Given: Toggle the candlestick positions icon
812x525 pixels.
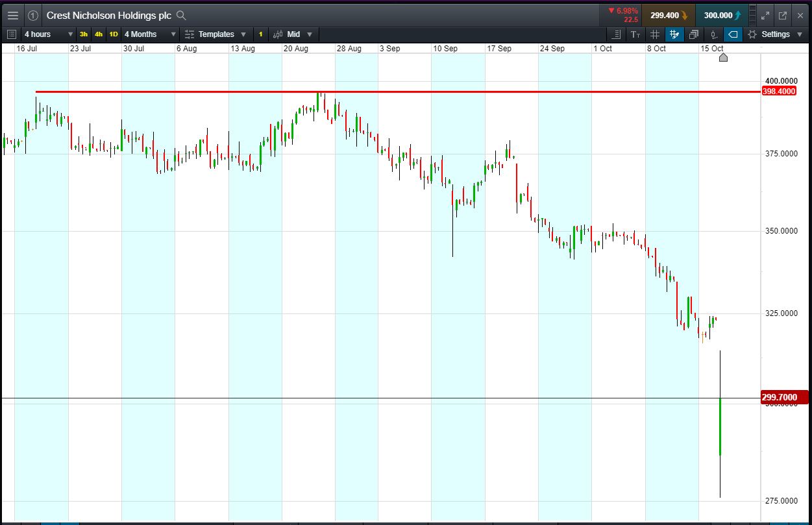Looking at the screenshot, I should [x=713, y=34].
